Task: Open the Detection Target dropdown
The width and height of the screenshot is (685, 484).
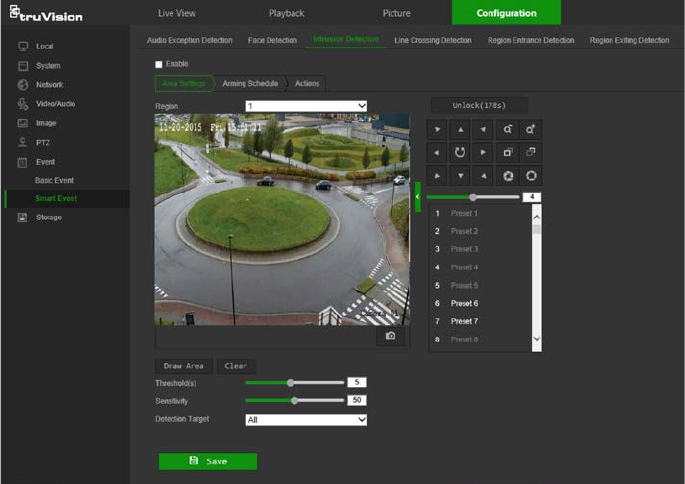Action: tap(306, 420)
